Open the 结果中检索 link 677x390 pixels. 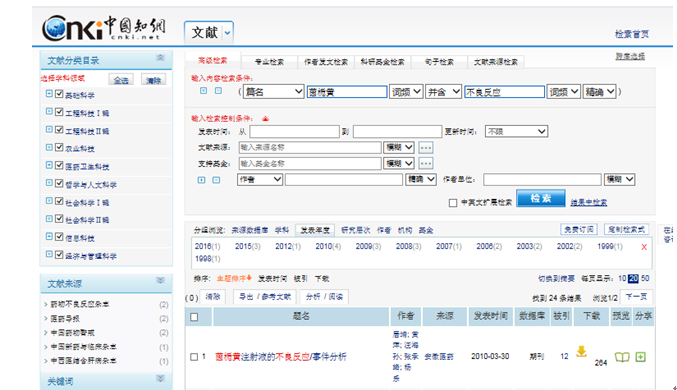tap(588, 202)
